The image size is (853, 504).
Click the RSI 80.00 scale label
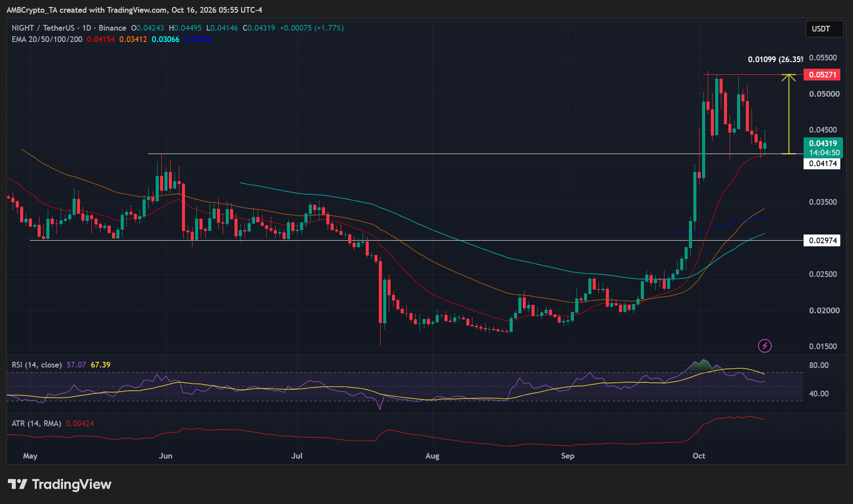819,365
